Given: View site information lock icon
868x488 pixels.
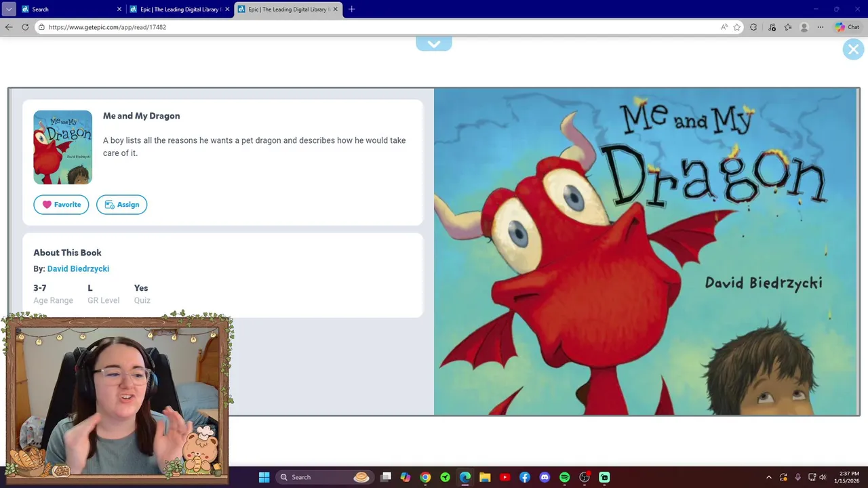Looking at the screenshot, I should click(x=41, y=27).
